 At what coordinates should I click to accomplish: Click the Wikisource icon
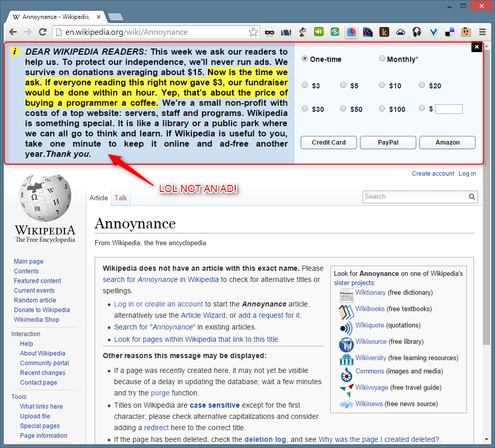click(346, 345)
